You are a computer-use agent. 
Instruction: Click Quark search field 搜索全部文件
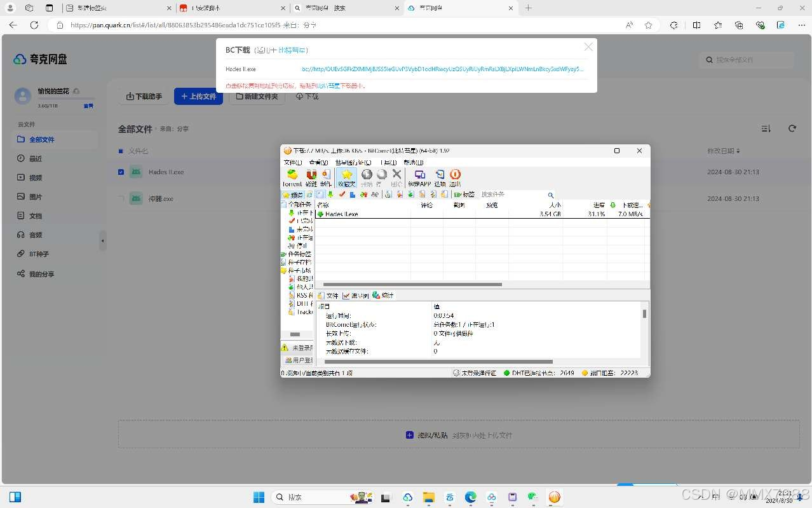click(x=747, y=60)
